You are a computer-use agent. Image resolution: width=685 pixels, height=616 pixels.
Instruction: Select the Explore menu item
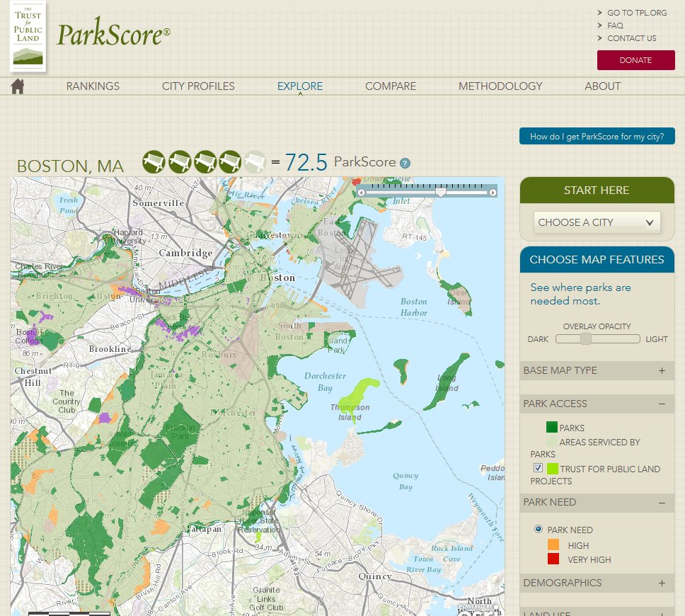coord(300,86)
